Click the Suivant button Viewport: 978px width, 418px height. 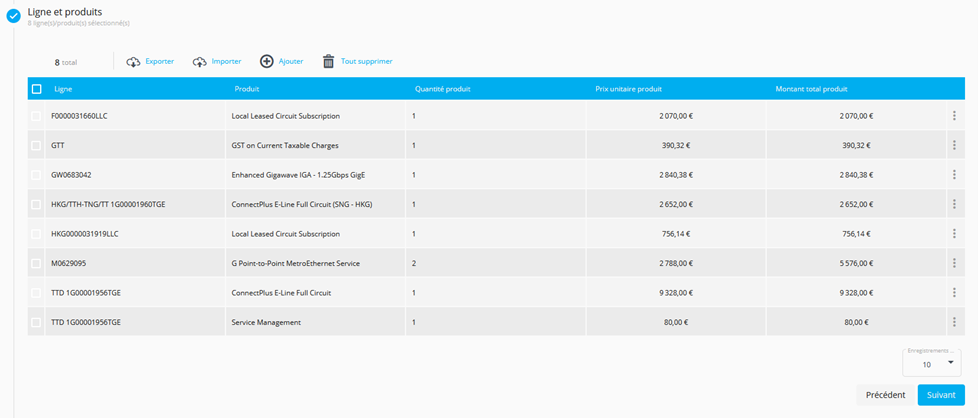tap(940, 395)
